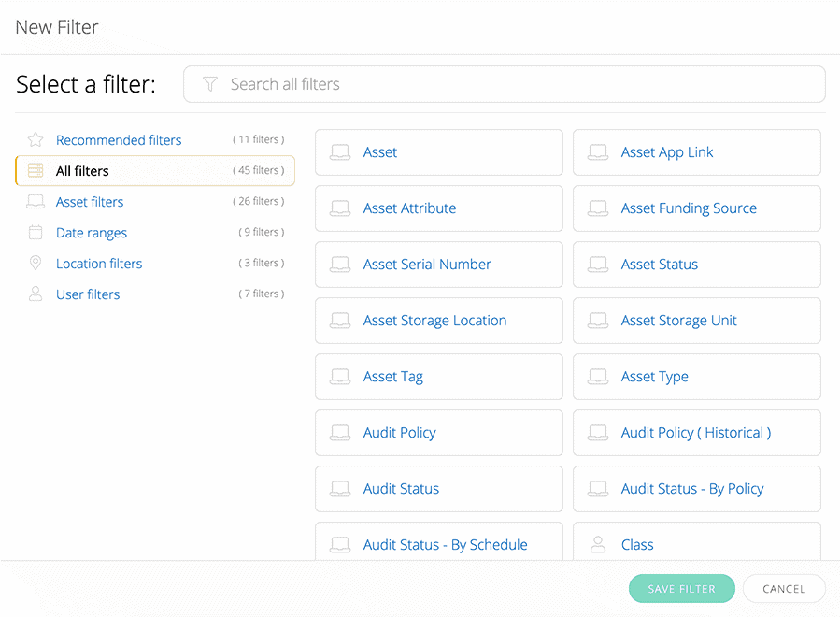Click the laptop icon beside Asset filters
The image size is (840, 617).
(35, 201)
